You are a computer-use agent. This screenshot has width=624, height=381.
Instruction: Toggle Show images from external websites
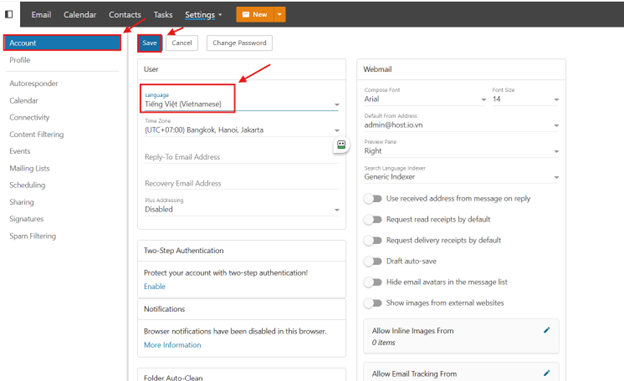373,303
